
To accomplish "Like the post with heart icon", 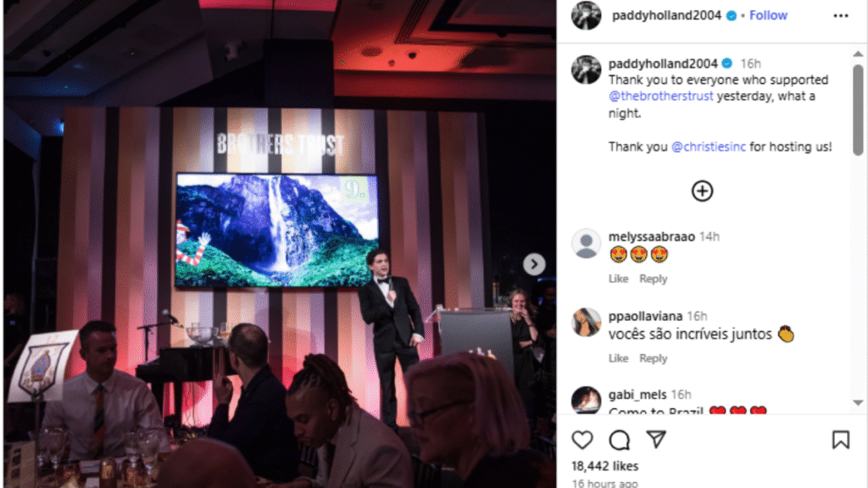I will coord(581,440).
